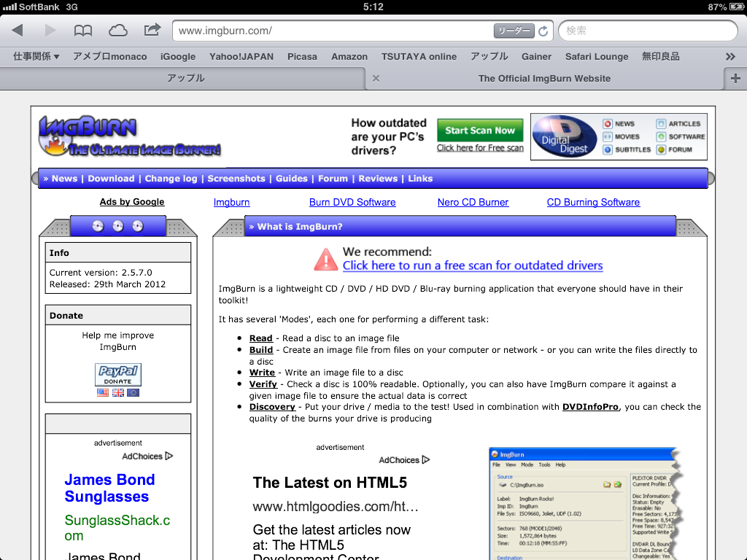Open the Discovery mode link
The height and width of the screenshot is (560, 747).
(x=272, y=407)
